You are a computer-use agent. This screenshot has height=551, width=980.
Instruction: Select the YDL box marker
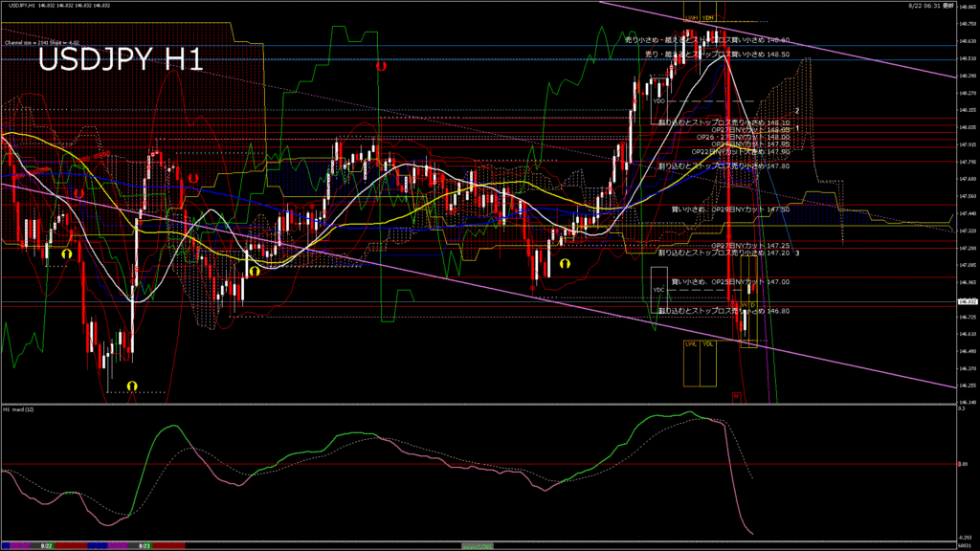point(708,343)
